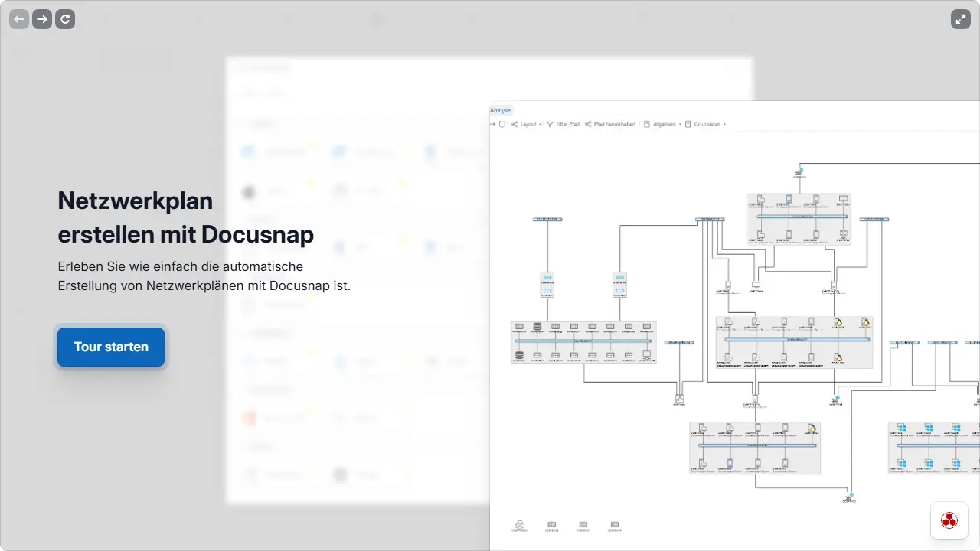Click the red node icon of Pfad hervorheben

(588, 124)
